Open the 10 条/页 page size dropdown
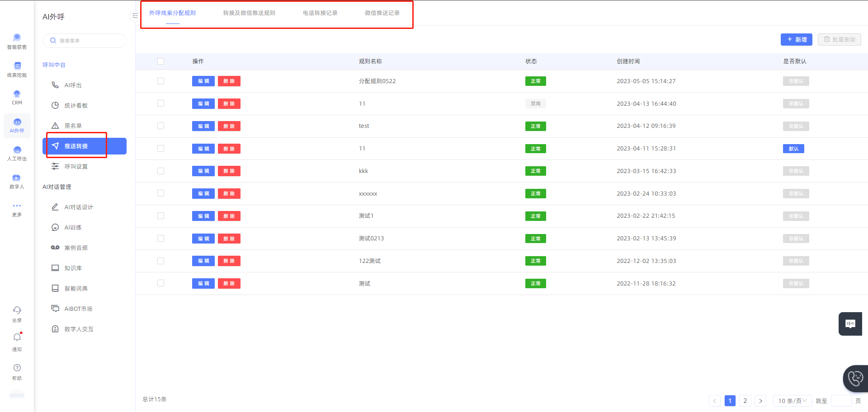 click(793, 401)
